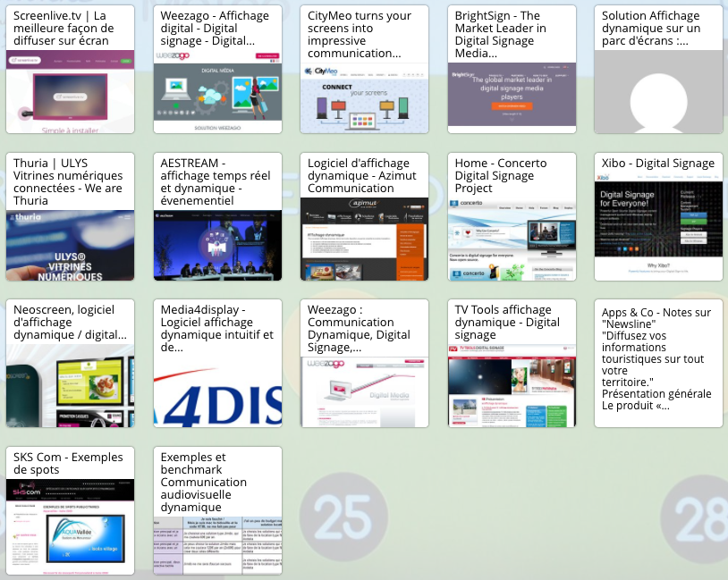Image resolution: width=728 pixels, height=580 pixels.
Task: Open 'Media4display - Logiciel affichage dynamique' title
Action: pyautogui.click(x=216, y=329)
